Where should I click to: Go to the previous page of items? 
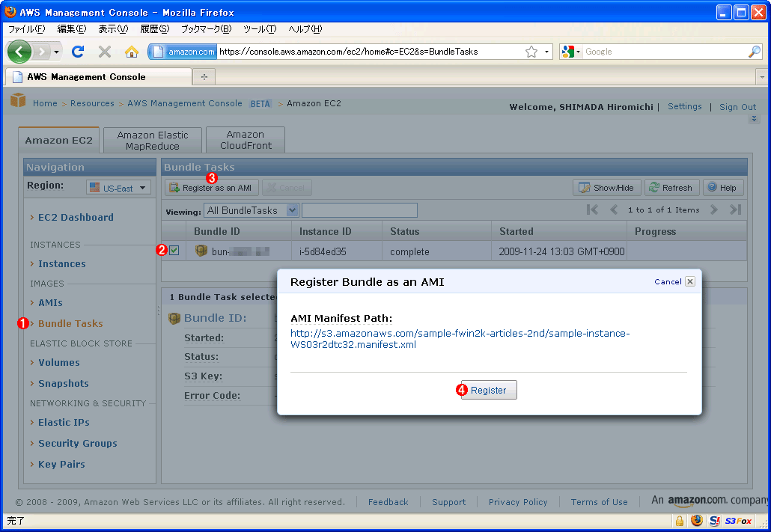[614, 210]
